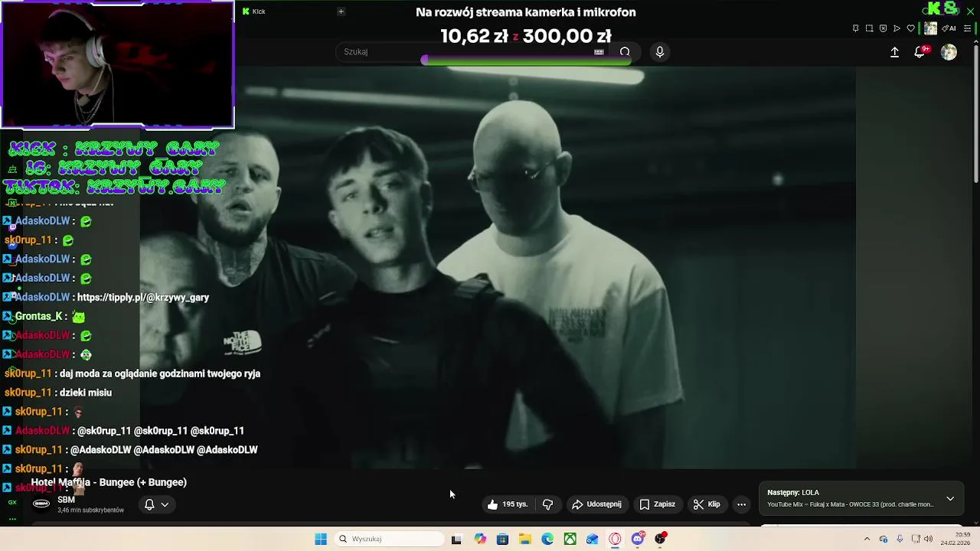This screenshot has height=551, width=980.
Task: Open the SBM channel name link
Action: [x=66, y=500]
